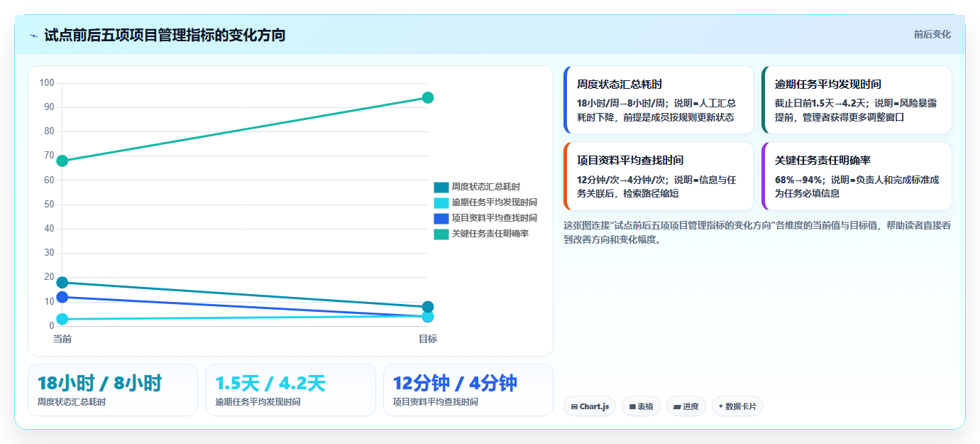This screenshot has height=444, width=980.
Task: Click legend text 项目资料平均查找时间
Action: point(495,218)
